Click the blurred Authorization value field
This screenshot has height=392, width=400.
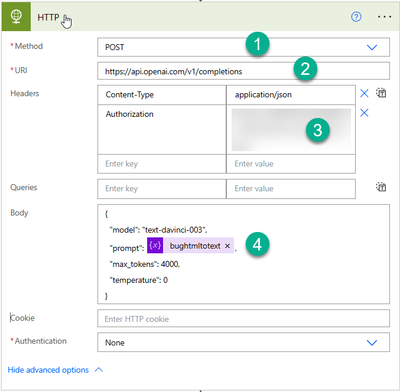[x=291, y=130]
